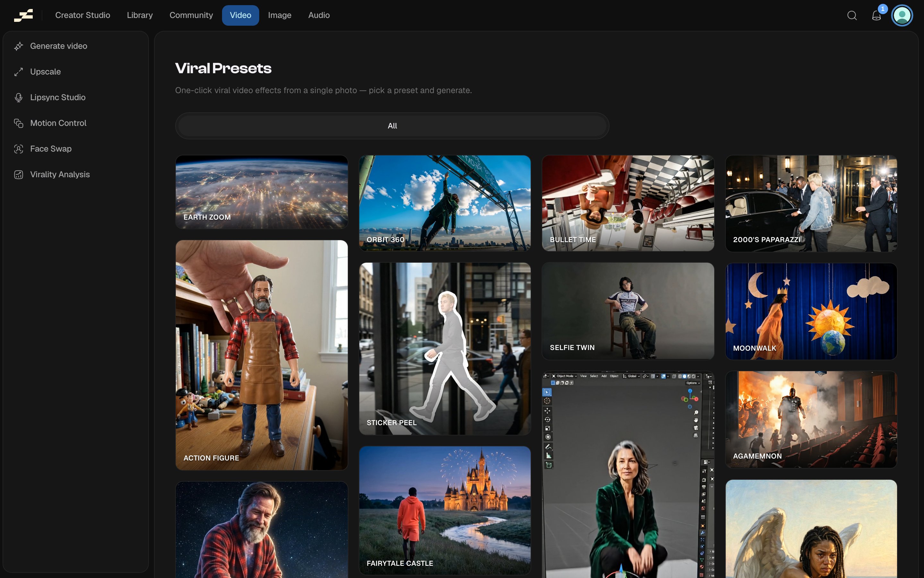Click the Motion Control icon
924x578 pixels.
pos(18,123)
